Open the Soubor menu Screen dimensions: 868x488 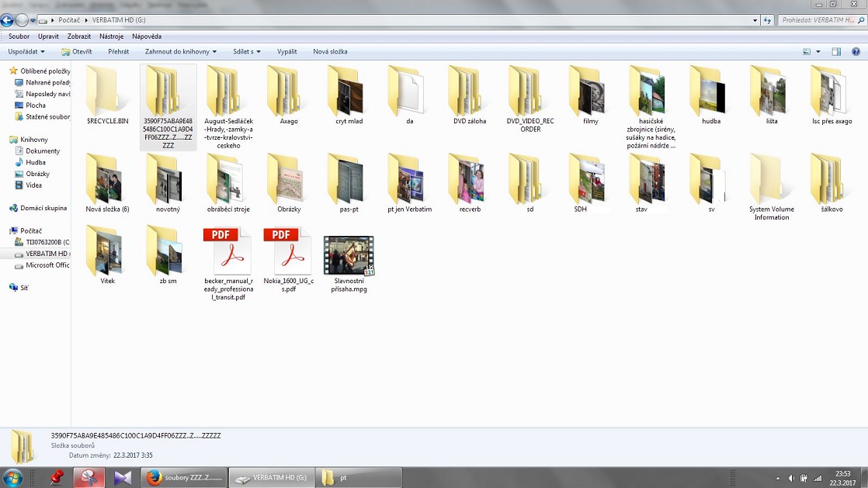(x=19, y=36)
